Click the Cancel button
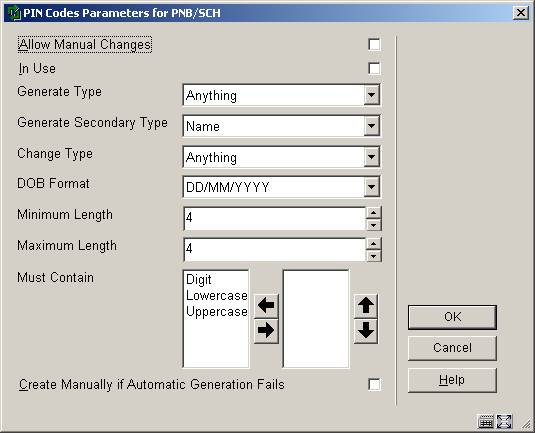The width and height of the screenshot is (535, 433). (x=452, y=348)
